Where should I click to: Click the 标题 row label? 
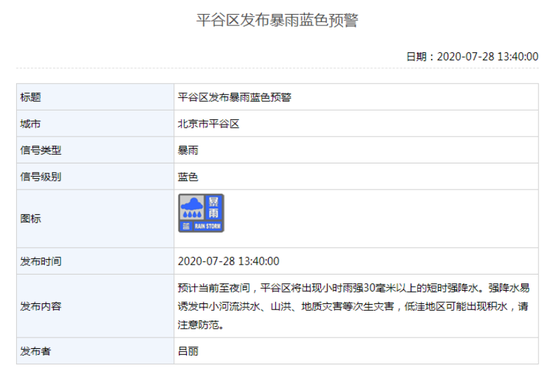(31, 97)
